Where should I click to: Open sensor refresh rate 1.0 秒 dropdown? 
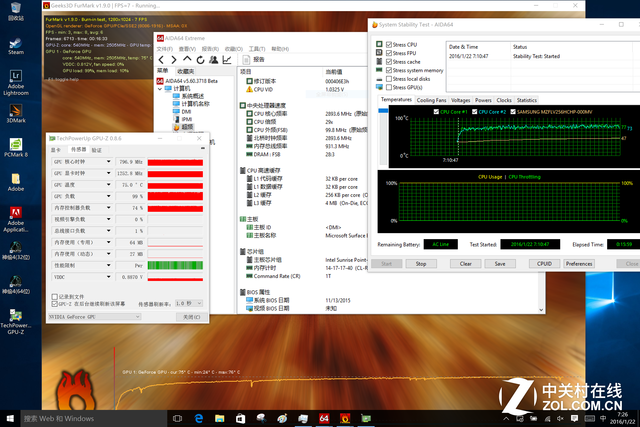[189, 303]
